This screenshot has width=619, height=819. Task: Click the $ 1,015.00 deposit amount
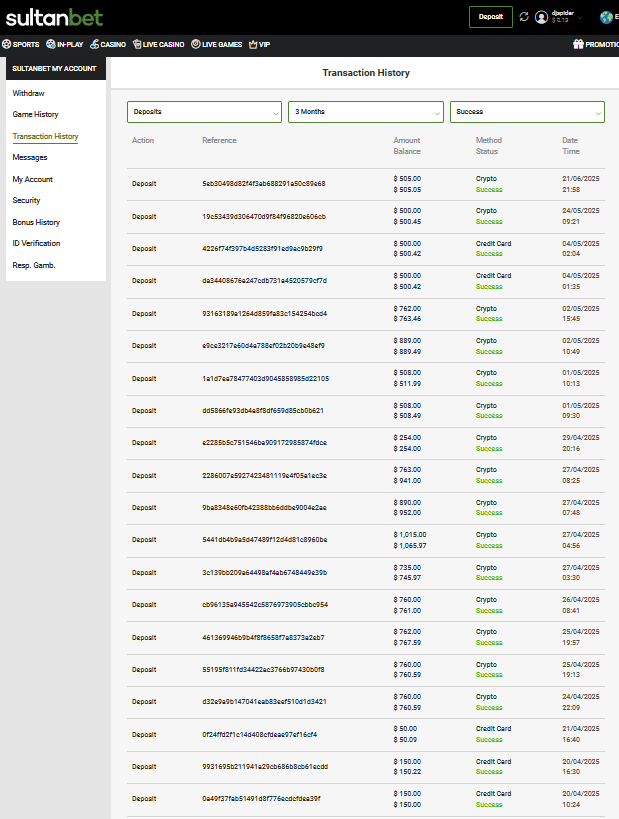tap(410, 534)
